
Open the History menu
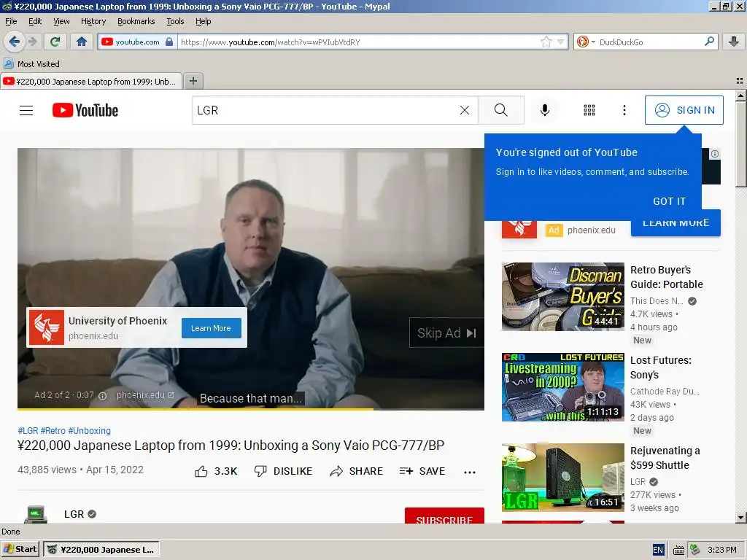[93, 21]
